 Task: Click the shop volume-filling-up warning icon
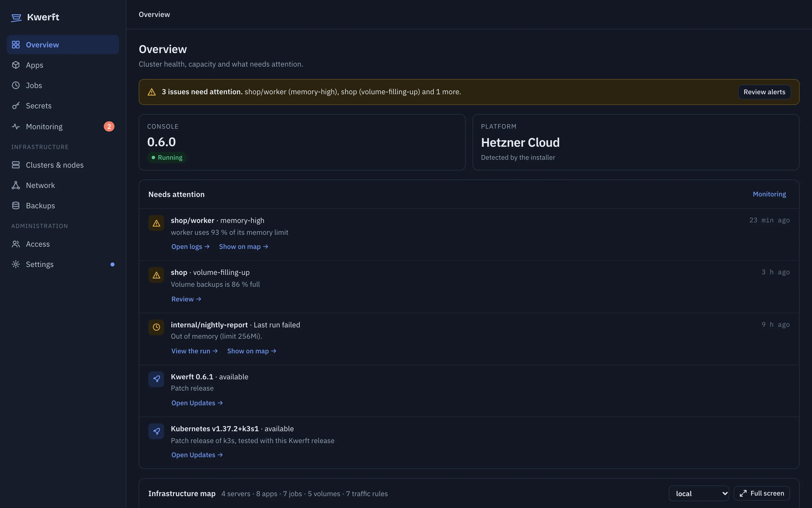[156, 275]
